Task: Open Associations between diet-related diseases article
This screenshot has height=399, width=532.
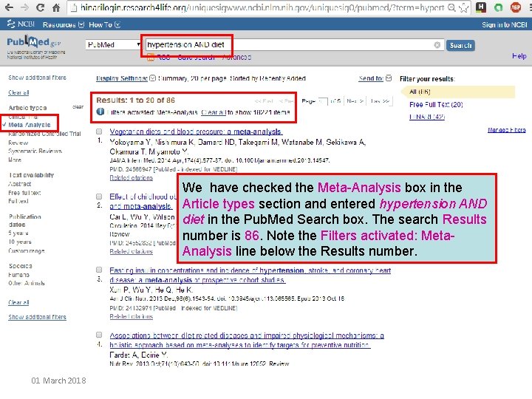Action: (x=247, y=341)
